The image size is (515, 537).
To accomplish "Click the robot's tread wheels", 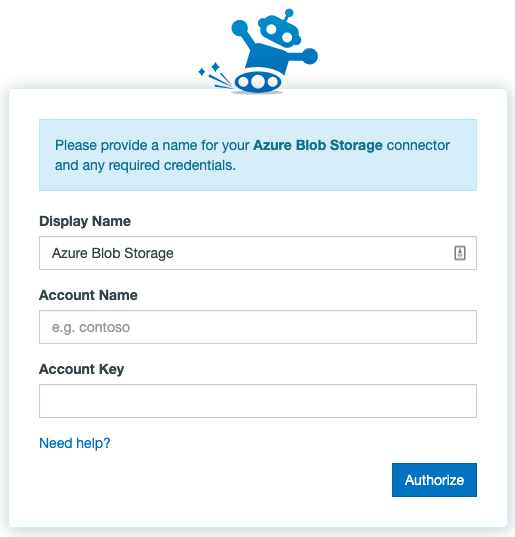I will pyautogui.click(x=258, y=82).
